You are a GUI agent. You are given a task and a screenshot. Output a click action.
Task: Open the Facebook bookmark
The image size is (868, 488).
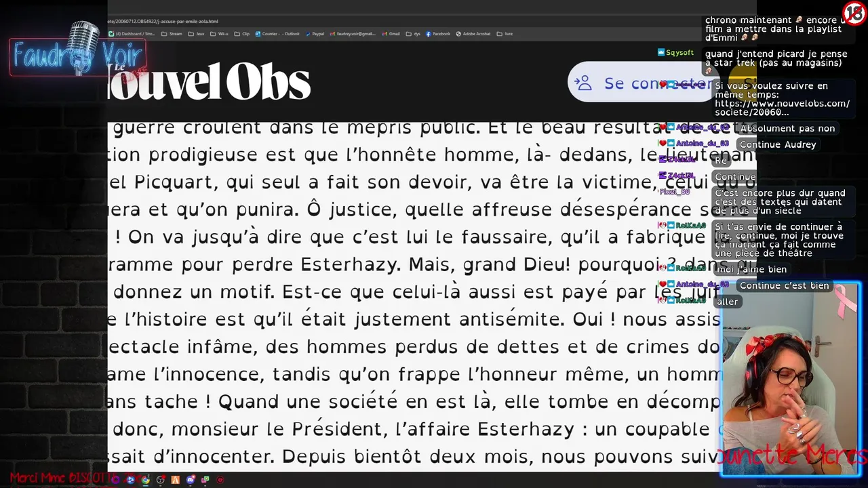click(438, 33)
